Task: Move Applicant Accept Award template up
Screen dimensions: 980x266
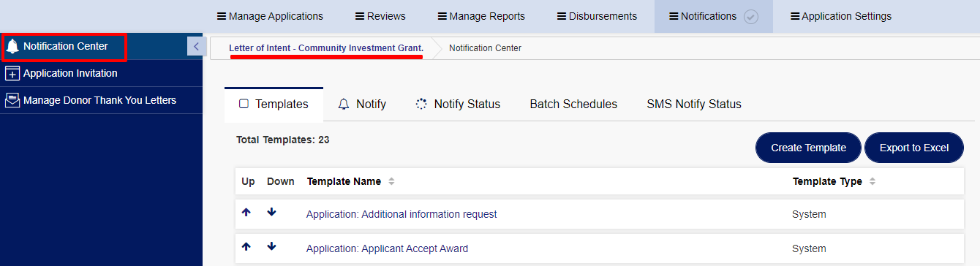Action: (246, 247)
